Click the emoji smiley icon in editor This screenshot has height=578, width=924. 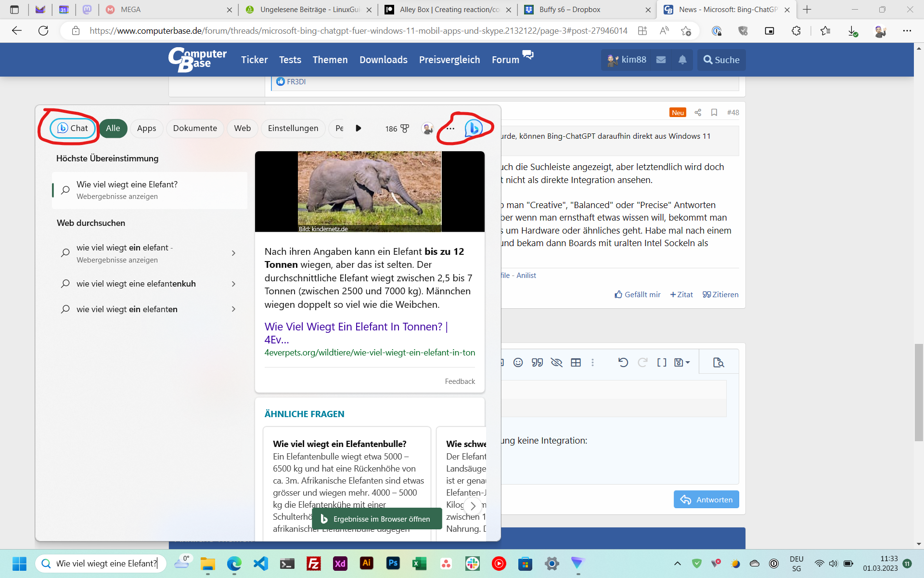click(x=518, y=363)
